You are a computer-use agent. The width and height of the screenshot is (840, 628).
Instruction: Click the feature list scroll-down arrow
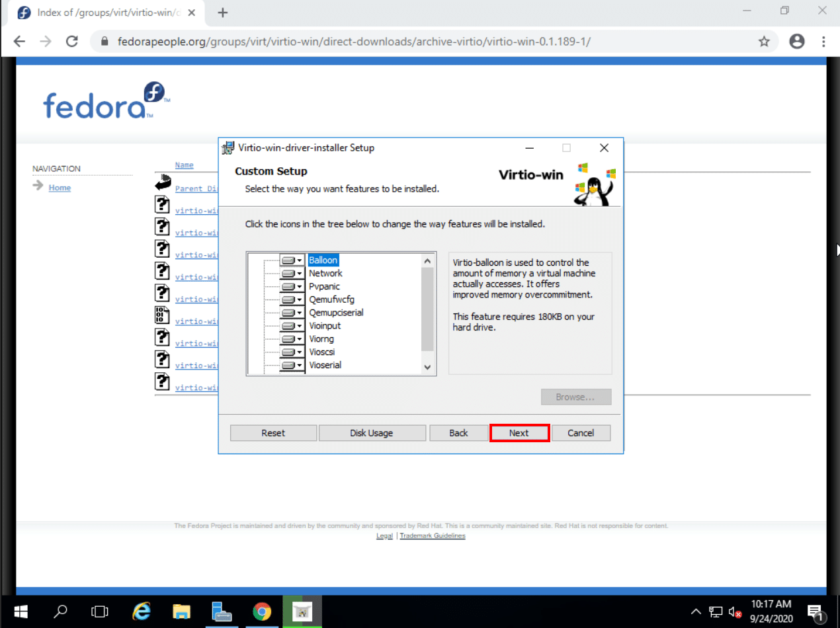[427, 367]
